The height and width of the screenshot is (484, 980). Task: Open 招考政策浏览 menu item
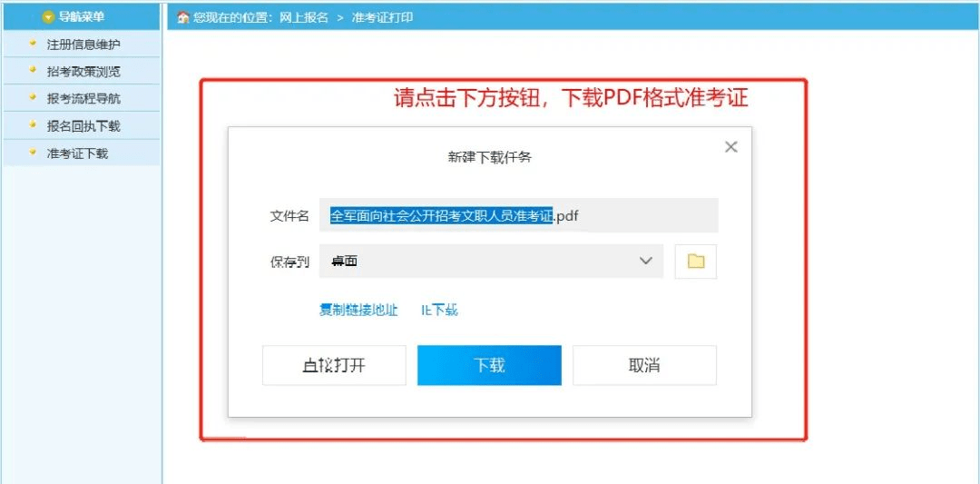(x=82, y=72)
